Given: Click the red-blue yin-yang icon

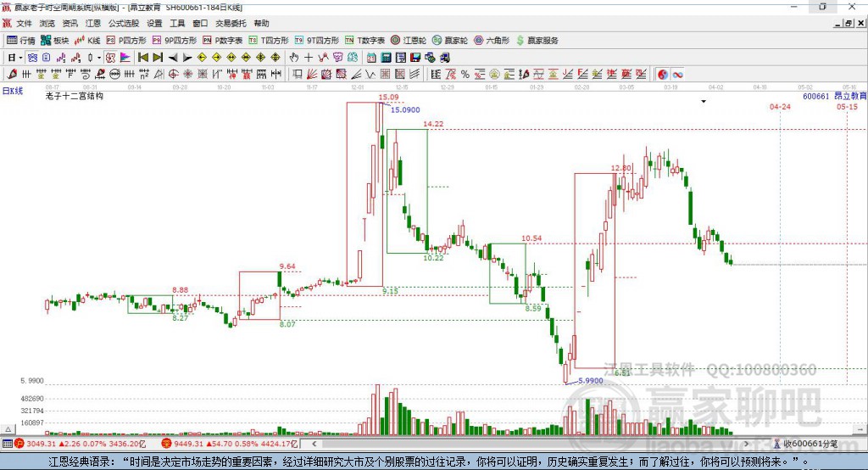Looking at the screenshot, I should coord(663,74).
